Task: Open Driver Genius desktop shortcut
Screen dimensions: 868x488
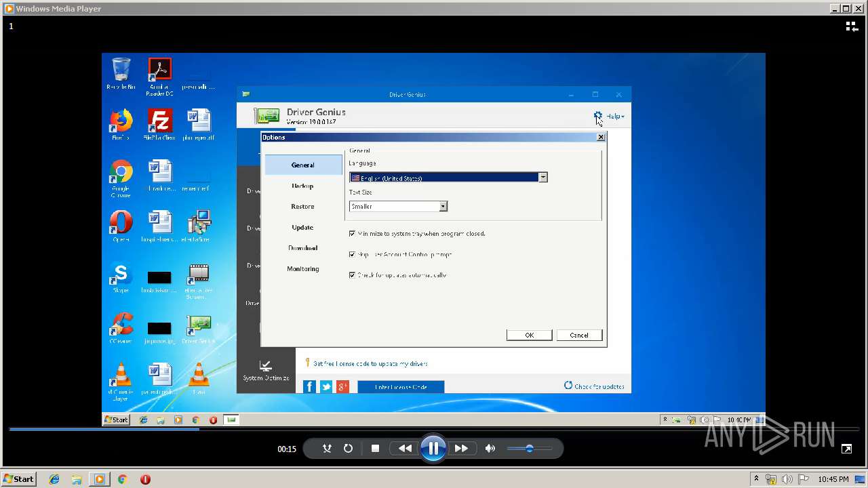Action: tap(198, 328)
